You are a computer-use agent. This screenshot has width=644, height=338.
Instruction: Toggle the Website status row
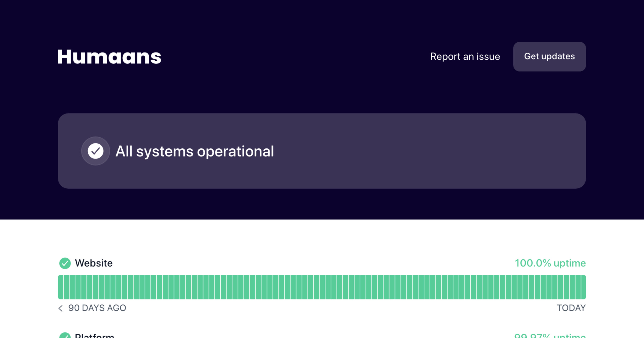[x=93, y=263]
